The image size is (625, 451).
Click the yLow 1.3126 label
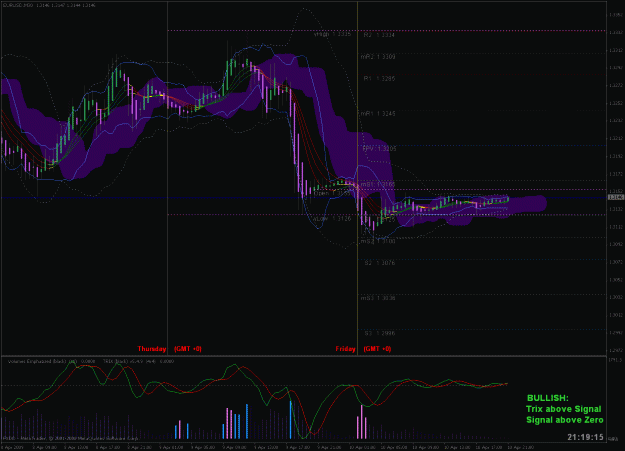tap(332, 219)
